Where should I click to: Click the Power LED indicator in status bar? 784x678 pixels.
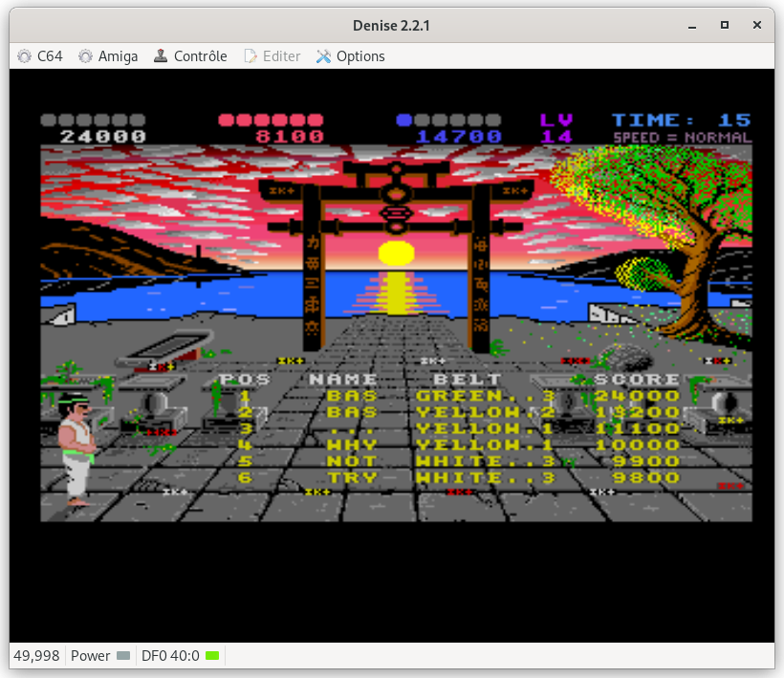pos(123,655)
